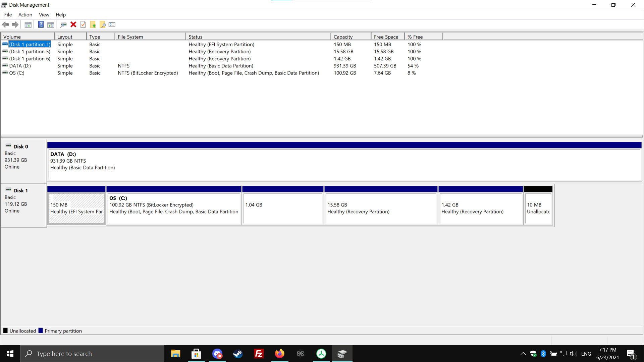Click the Bluetooth tray icon
Screen dimensions: 644x362
point(543,354)
